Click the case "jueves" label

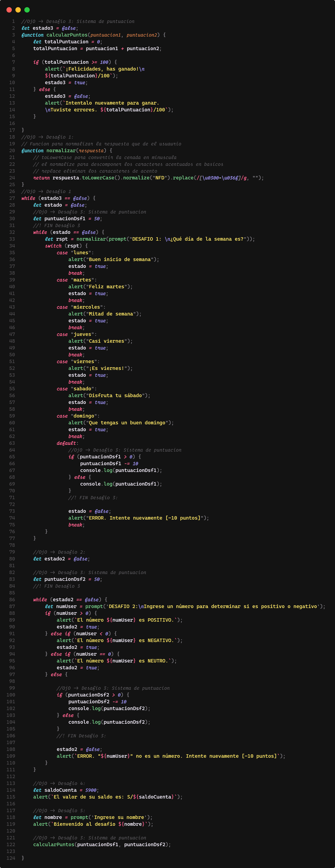77,334
